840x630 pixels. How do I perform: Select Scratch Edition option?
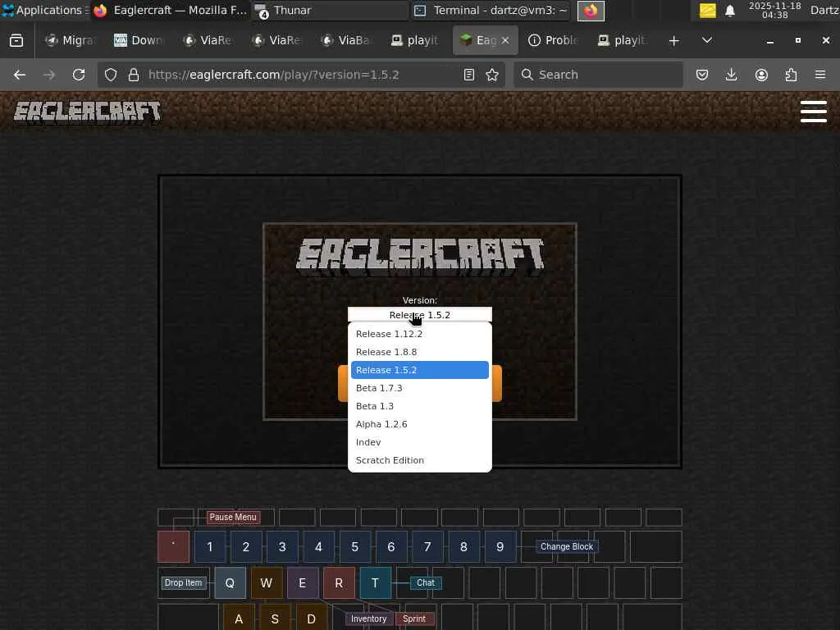(x=419, y=460)
